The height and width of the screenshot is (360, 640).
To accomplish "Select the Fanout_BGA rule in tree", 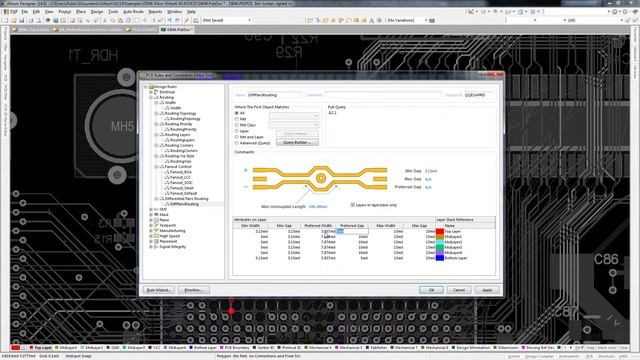I will tap(180, 172).
